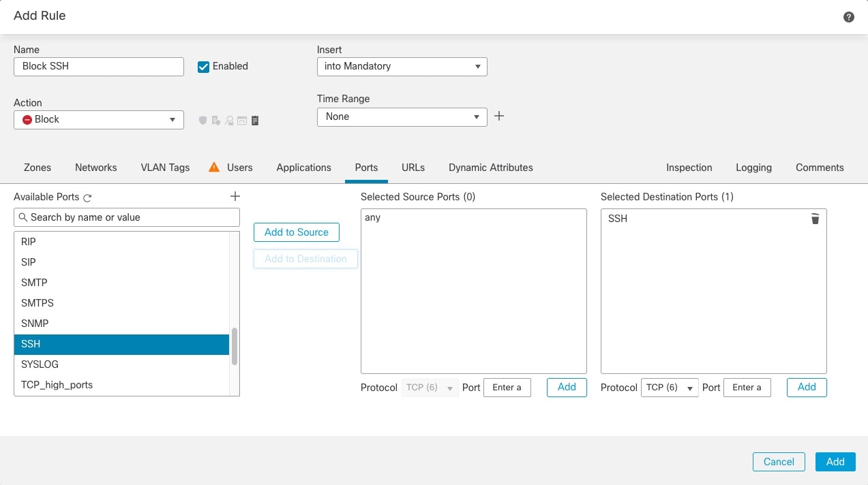Click Add to Source button
Image resolution: width=868 pixels, height=485 pixels.
(296, 232)
